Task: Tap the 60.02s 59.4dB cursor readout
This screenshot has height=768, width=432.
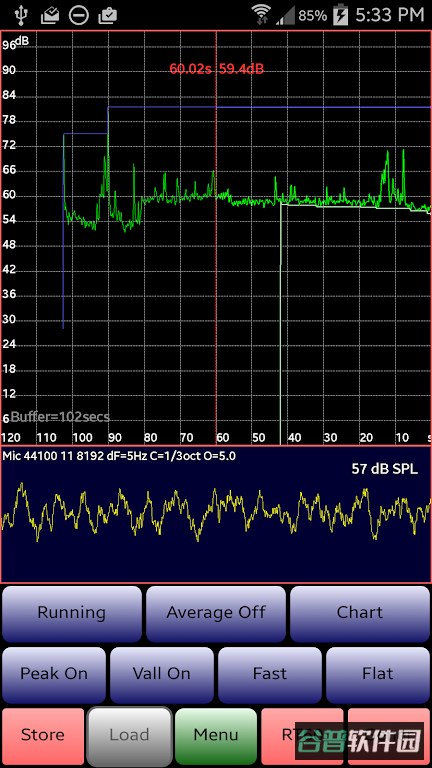Action: (x=216, y=69)
